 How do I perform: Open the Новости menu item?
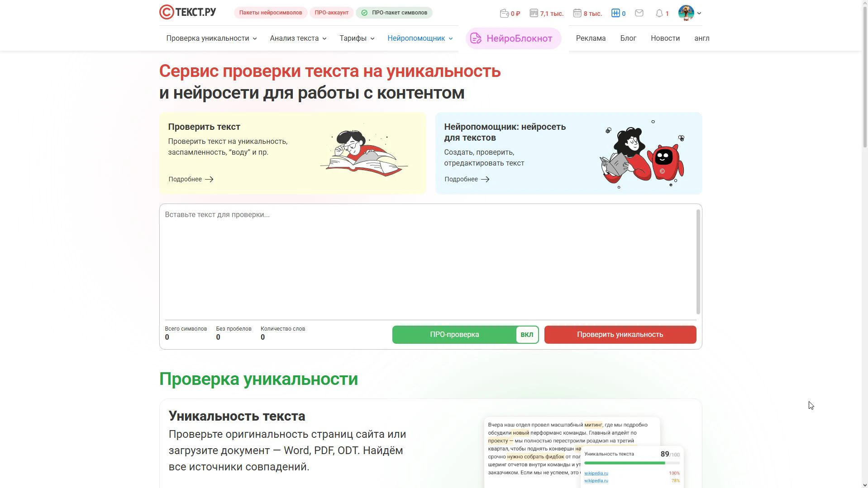coord(665,38)
